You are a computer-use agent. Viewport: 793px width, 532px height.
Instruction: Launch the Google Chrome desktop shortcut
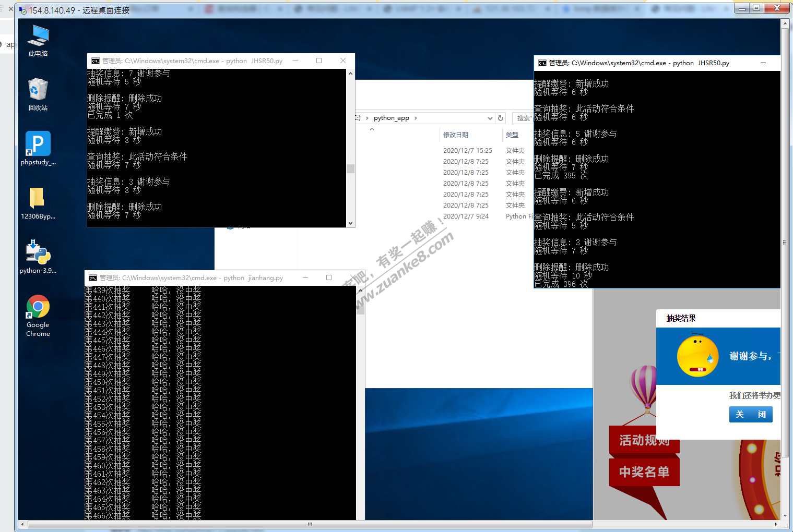tap(38, 316)
